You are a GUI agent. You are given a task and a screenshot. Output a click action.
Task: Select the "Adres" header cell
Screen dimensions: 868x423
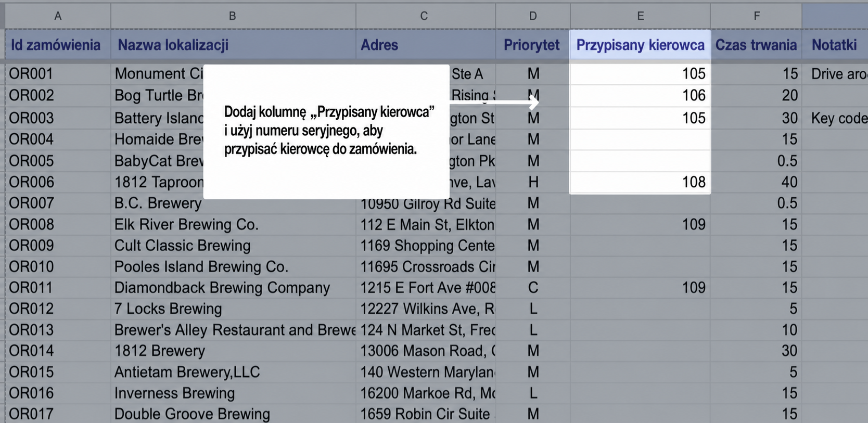coord(425,45)
